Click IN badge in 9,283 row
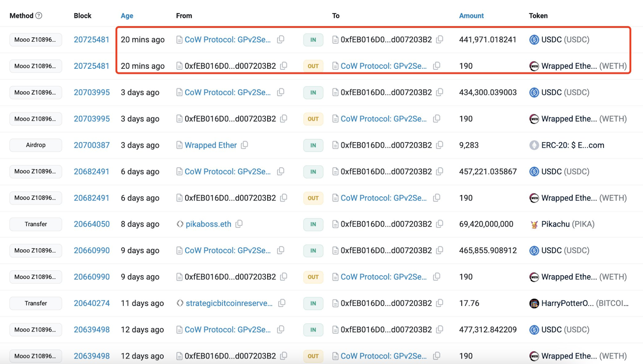This screenshot has height=364, width=643. pos(313,145)
